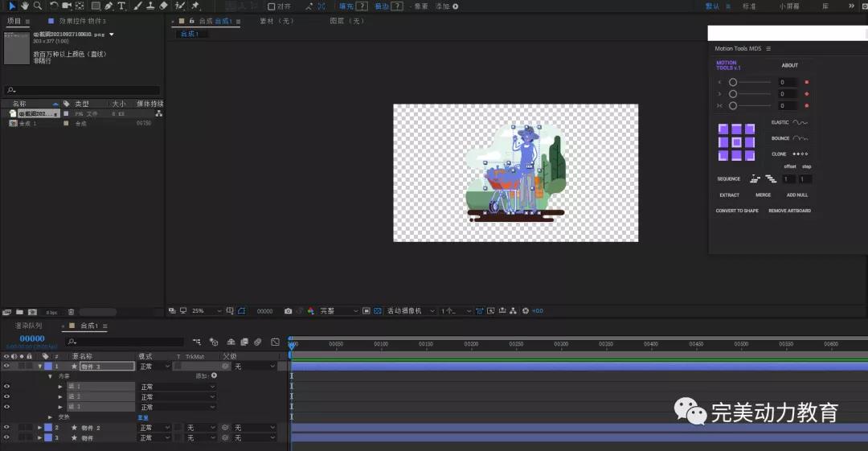Viewport: 868px width, 451px height.
Task: Select the Hand tool in the toolbar
Action: [x=25, y=6]
